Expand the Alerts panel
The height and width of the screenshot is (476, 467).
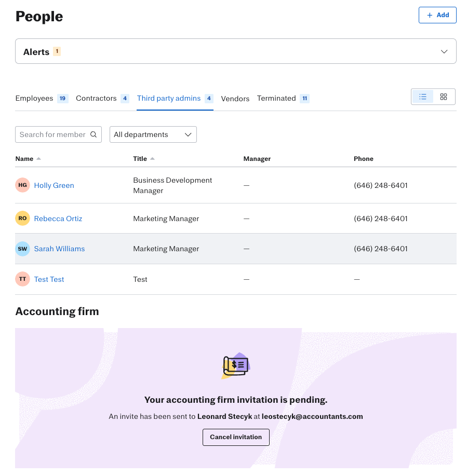(444, 51)
